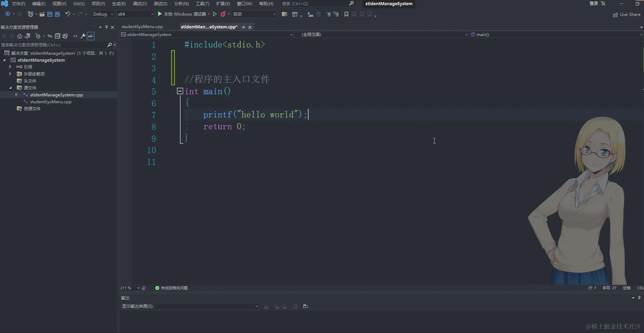The width and height of the screenshot is (644, 333).
Task: Click 登录 to sign in
Action: [x=593, y=3]
